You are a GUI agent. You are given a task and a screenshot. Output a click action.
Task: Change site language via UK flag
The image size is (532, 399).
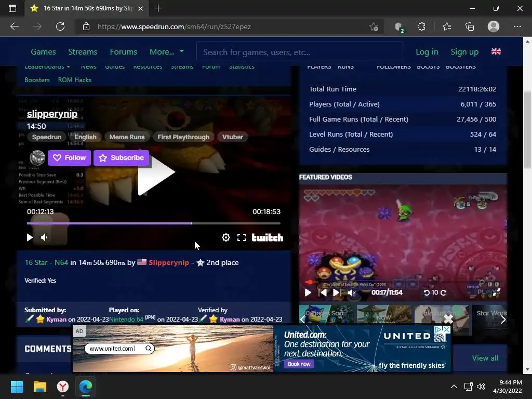point(496,51)
